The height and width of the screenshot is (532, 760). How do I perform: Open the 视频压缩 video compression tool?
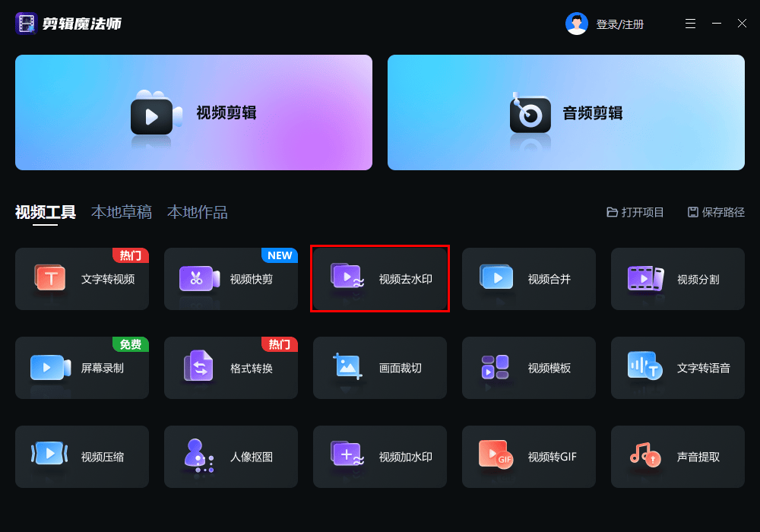[x=82, y=457]
